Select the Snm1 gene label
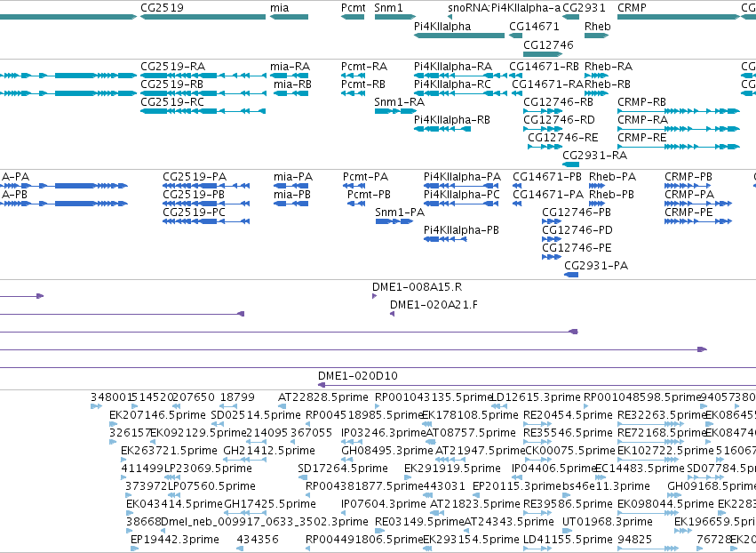This screenshot has width=756, height=553. coord(388,8)
